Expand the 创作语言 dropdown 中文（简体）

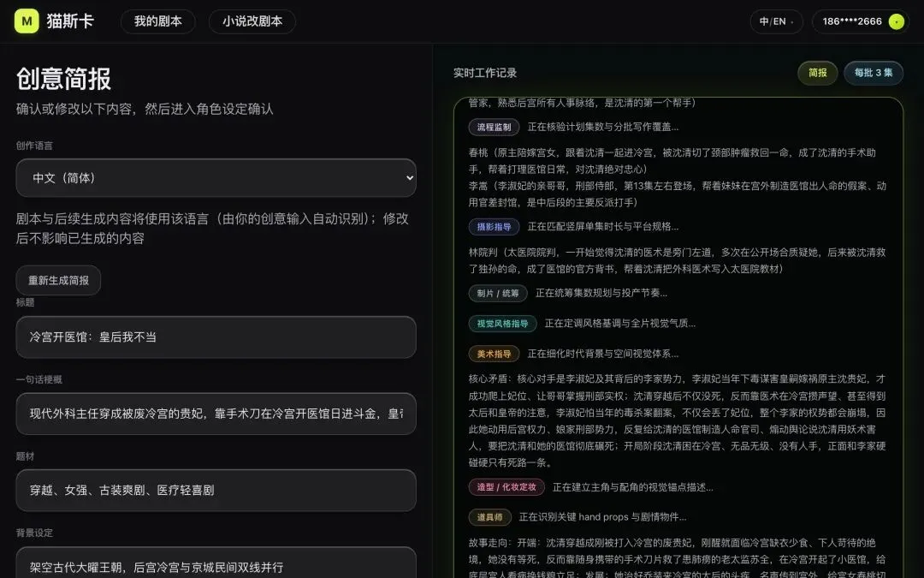tap(216, 178)
